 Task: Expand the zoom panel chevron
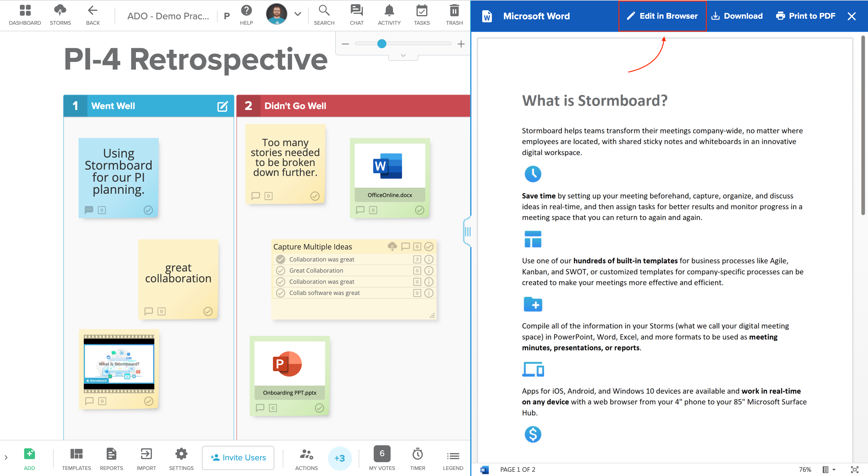coord(403,56)
